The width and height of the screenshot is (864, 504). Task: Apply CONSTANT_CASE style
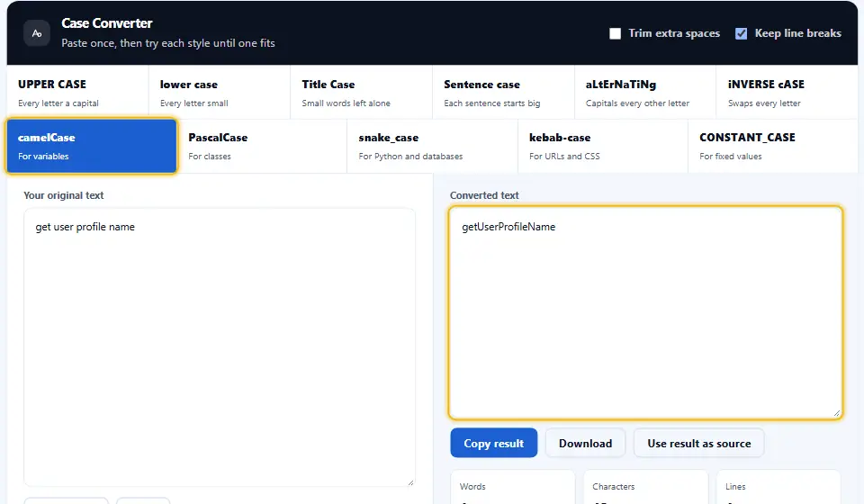pyautogui.click(x=773, y=146)
